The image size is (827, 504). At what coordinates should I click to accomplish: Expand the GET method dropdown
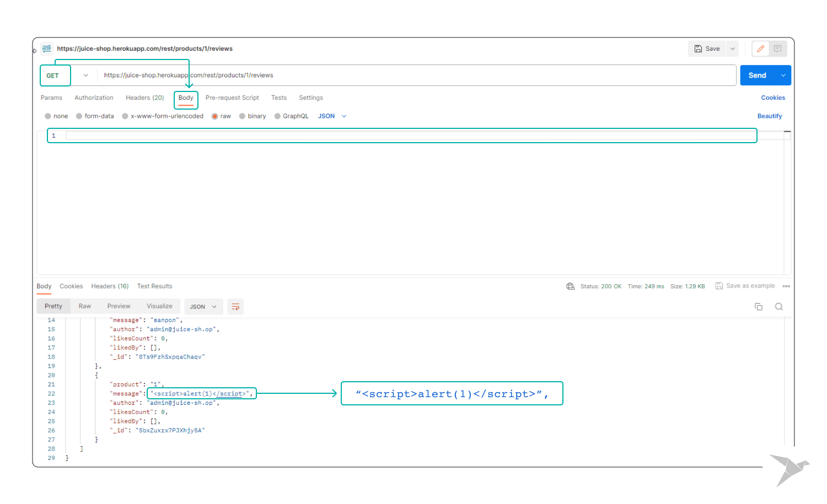85,75
